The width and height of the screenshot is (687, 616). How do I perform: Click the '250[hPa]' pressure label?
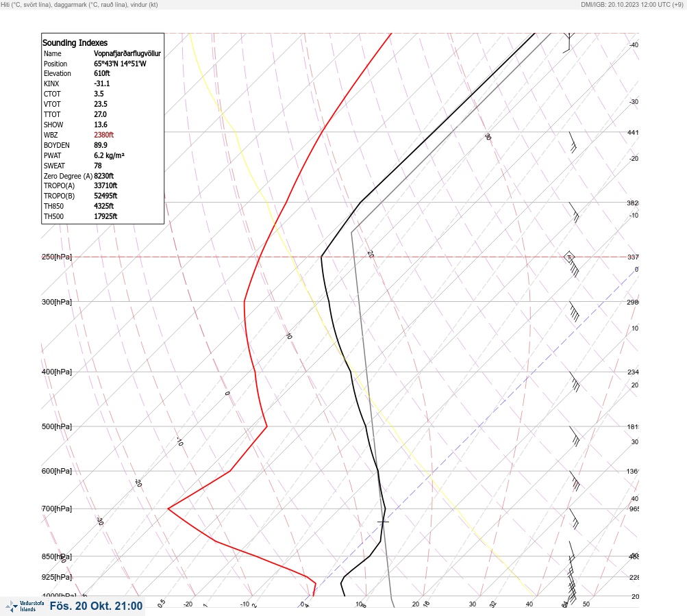pos(57,257)
